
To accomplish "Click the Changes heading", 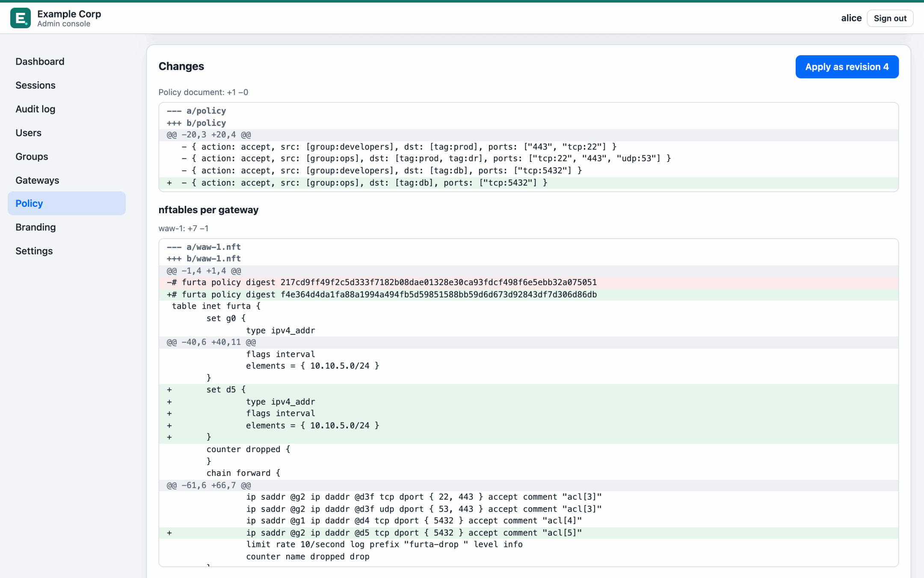I will (181, 66).
